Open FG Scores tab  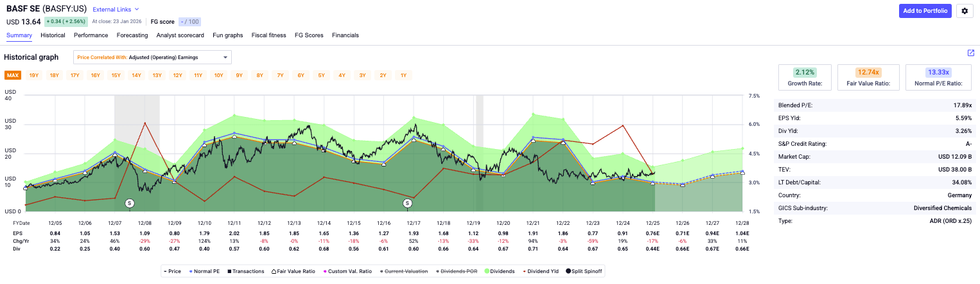tap(309, 35)
